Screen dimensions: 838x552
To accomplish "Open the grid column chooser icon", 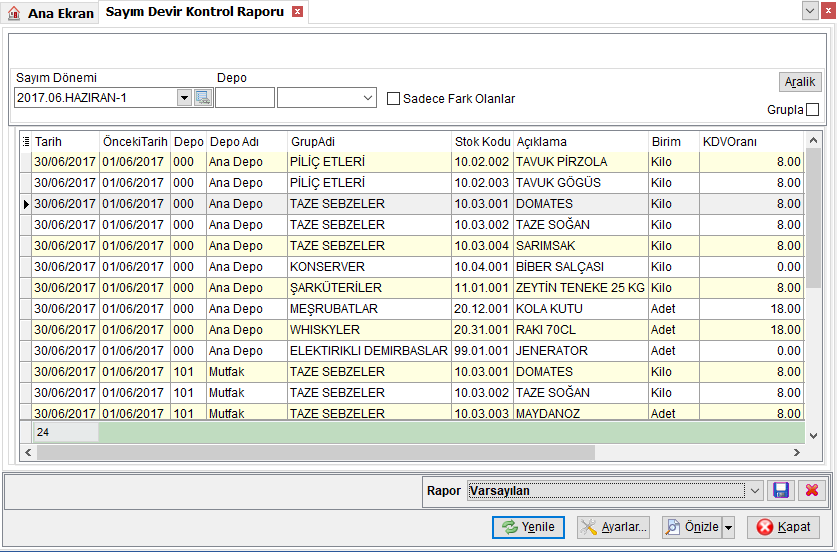I will (x=26, y=142).
